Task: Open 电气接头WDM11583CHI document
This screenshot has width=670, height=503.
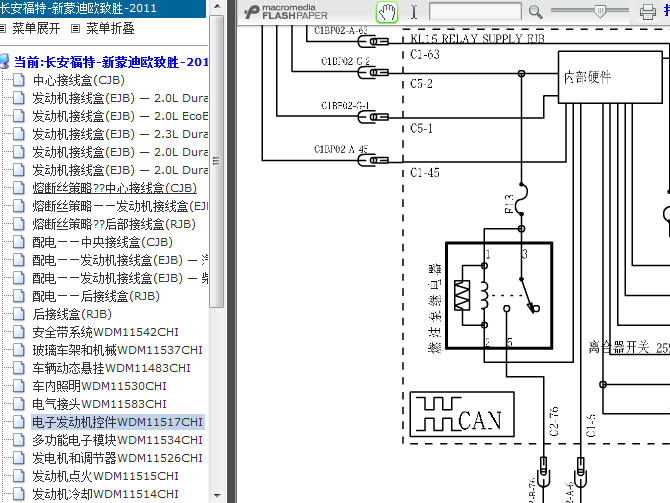Action: pos(100,404)
